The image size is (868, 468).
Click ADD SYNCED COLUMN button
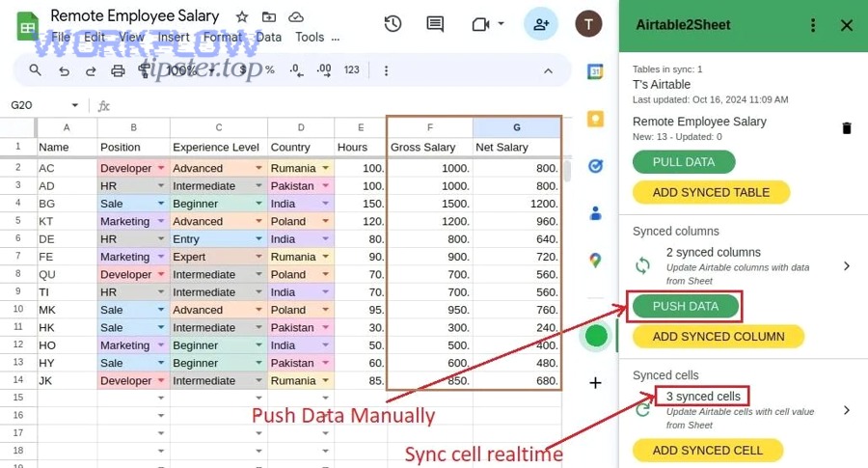[x=718, y=336]
